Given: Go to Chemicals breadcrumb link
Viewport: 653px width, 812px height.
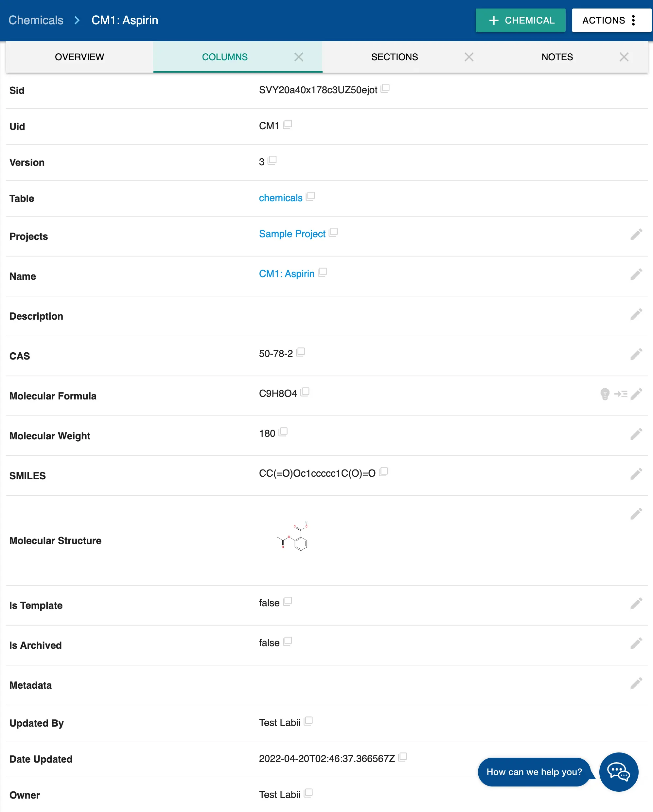Looking at the screenshot, I should pyautogui.click(x=36, y=20).
